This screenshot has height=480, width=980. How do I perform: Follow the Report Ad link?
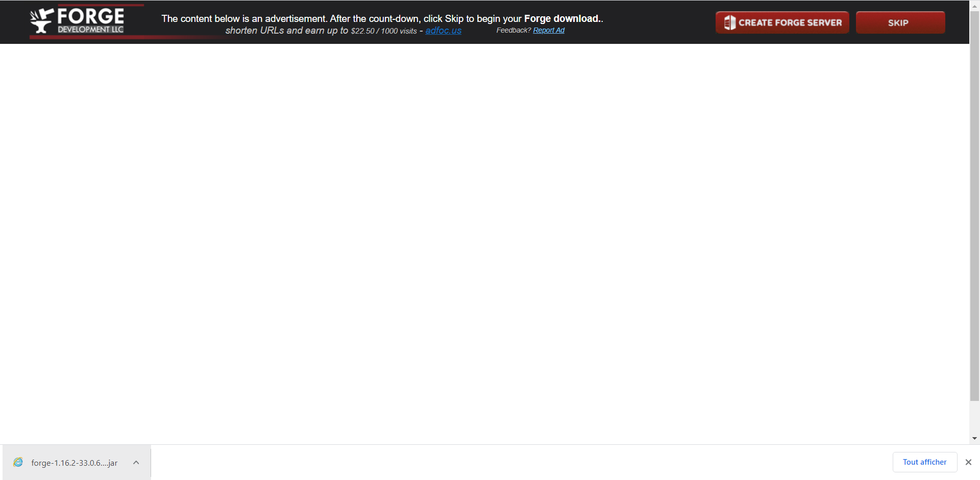tap(549, 30)
